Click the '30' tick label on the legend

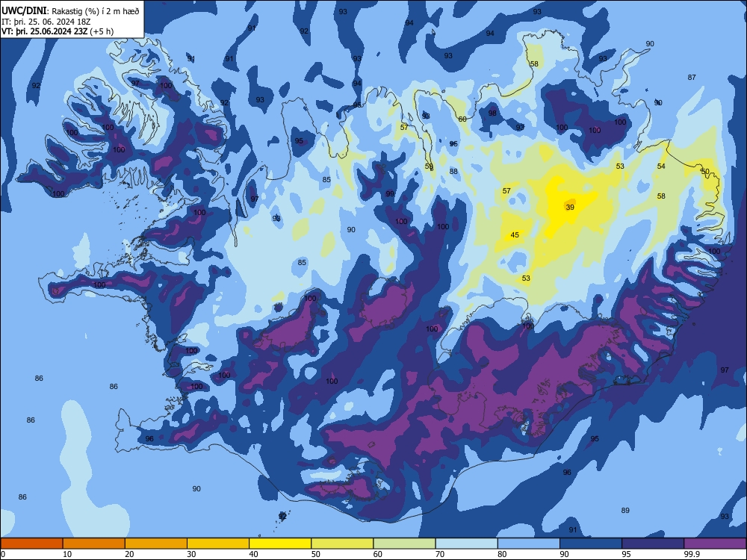tap(191, 554)
